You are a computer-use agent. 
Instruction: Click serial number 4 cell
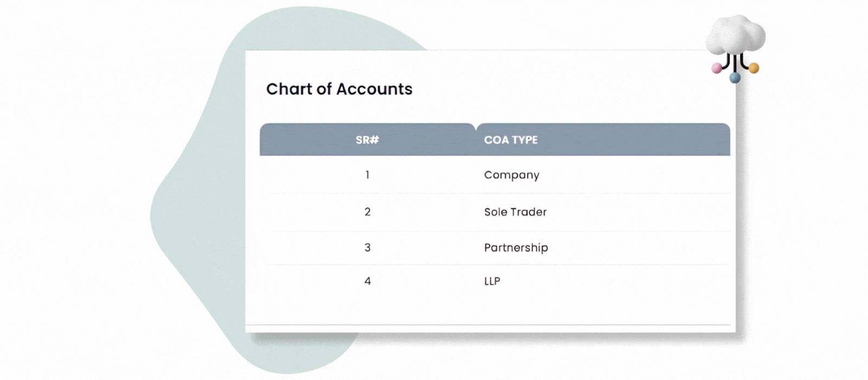pos(367,281)
